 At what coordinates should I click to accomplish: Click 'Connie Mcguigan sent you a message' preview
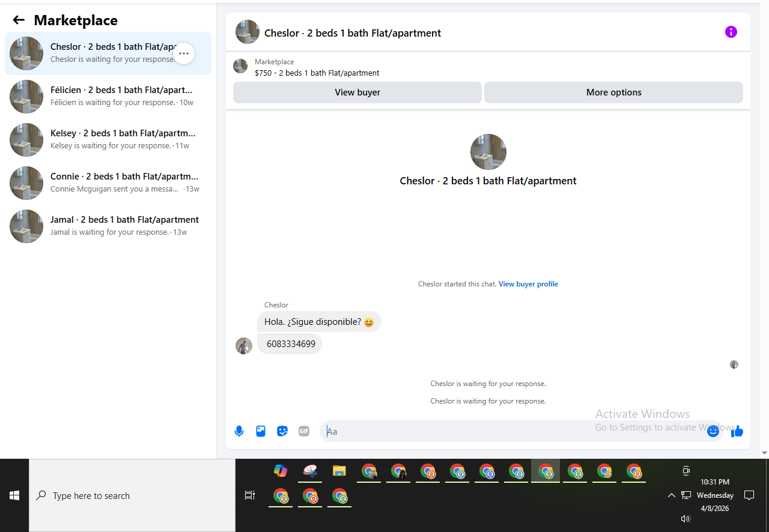tap(114, 189)
